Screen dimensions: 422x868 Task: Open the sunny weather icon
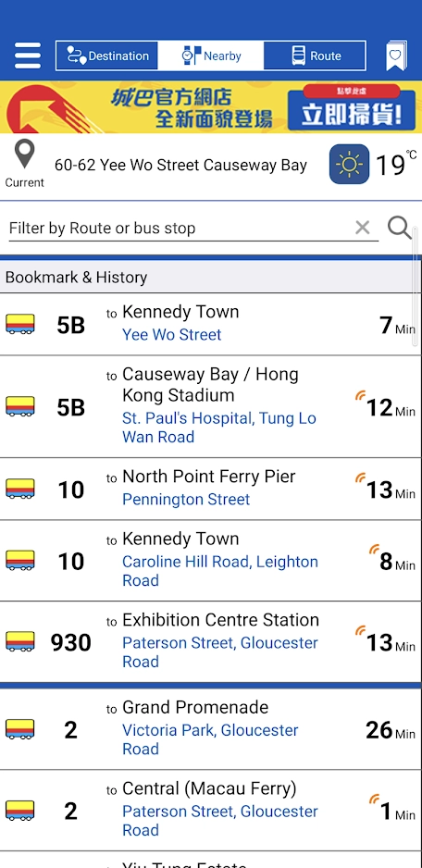click(350, 164)
